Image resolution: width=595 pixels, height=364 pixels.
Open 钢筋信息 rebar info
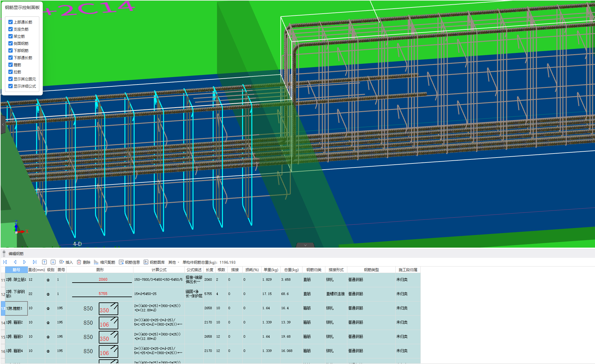tap(129, 262)
